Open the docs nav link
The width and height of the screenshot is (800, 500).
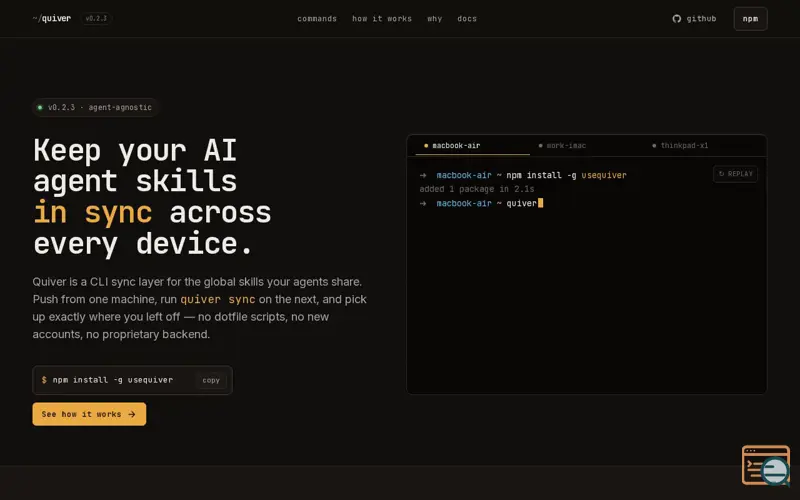point(467,19)
